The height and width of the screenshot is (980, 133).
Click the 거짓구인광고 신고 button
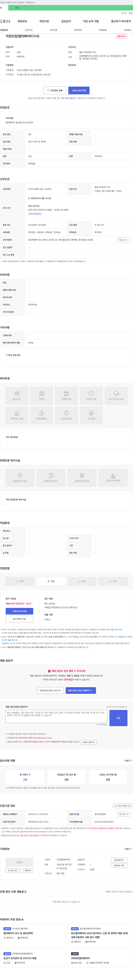[123, 806]
